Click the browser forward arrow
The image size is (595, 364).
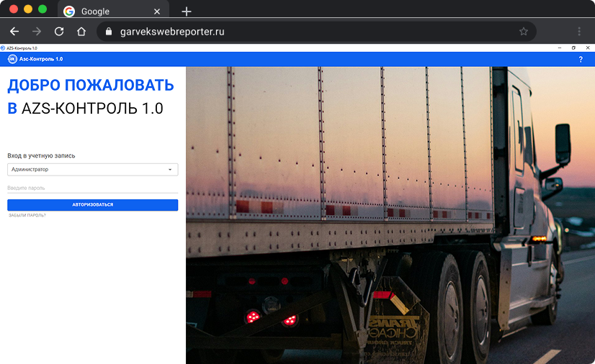[x=37, y=32]
